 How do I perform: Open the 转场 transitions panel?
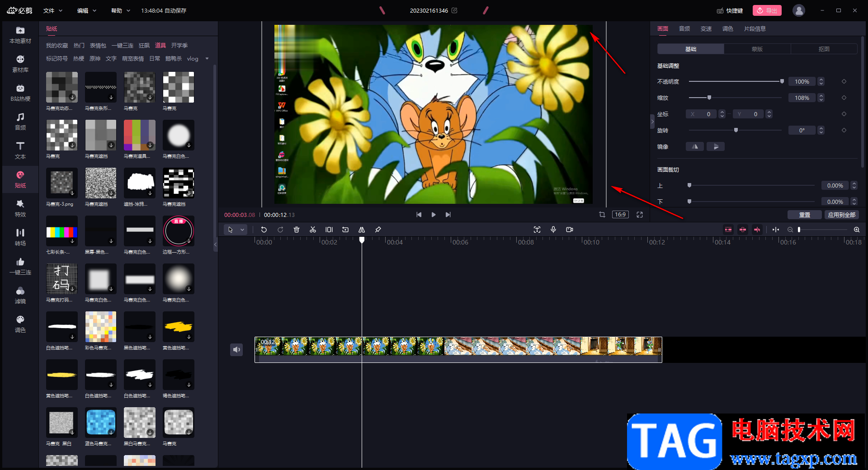coord(20,238)
